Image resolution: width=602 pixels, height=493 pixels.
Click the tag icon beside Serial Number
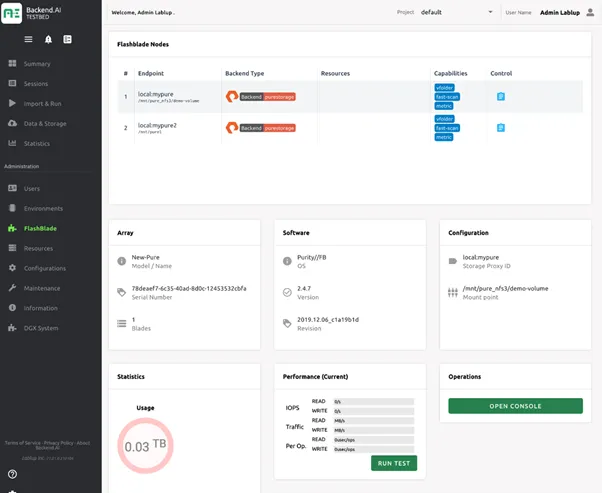(x=122, y=292)
